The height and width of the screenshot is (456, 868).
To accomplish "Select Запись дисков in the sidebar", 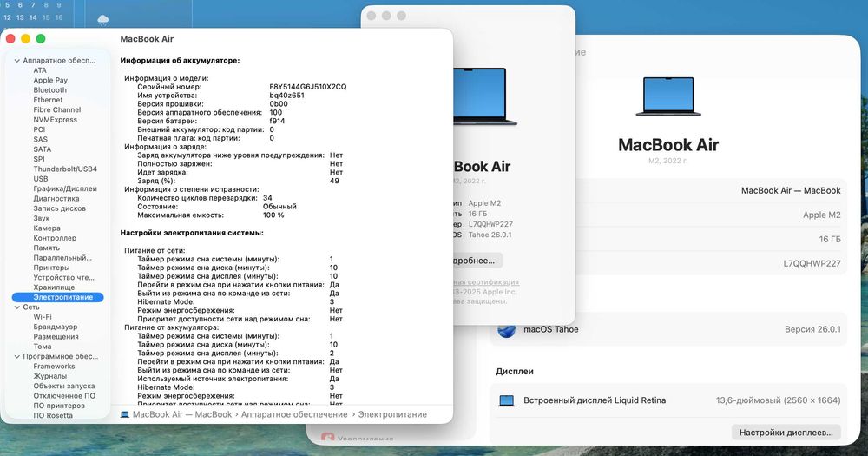I will click(60, 208).
